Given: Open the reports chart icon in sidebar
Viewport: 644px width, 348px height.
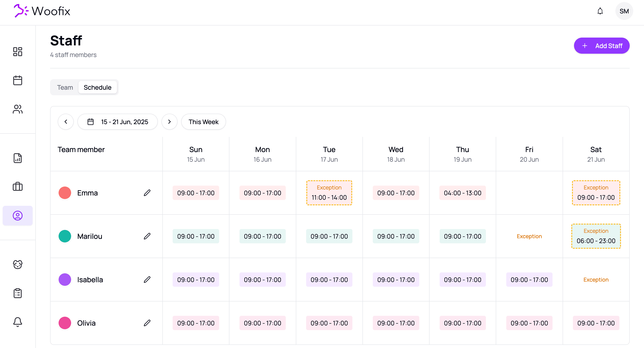Looking at the screenshot, I should click(17, 158).
